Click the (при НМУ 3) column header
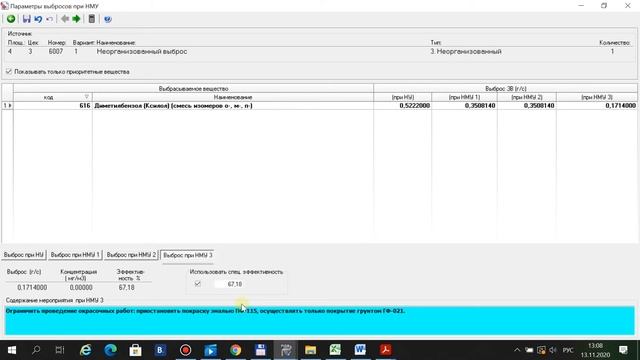Viewport: 640px width, 360px height. coord(597,97)
